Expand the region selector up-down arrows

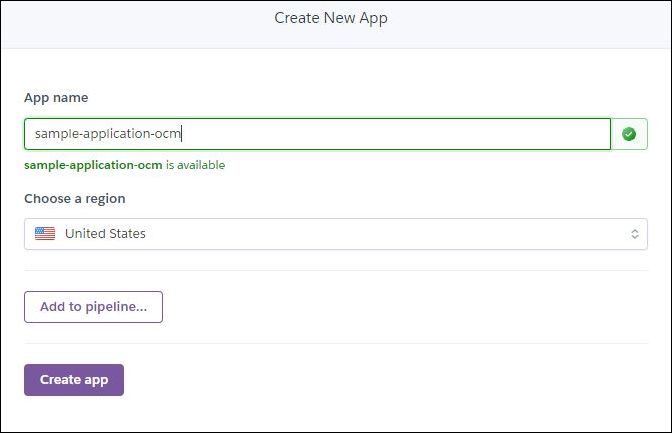point(634,234)
